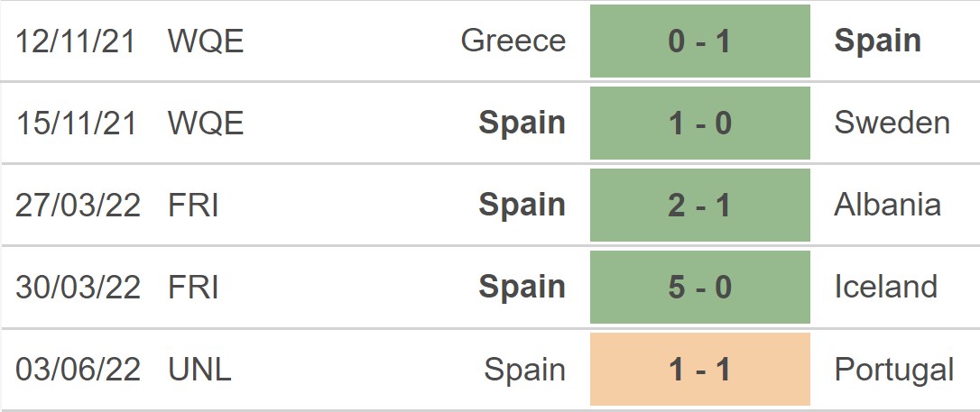Screen dimensions: 980x412
Task: Click WQE label in the Sweden row
Action: pos(206,123)
